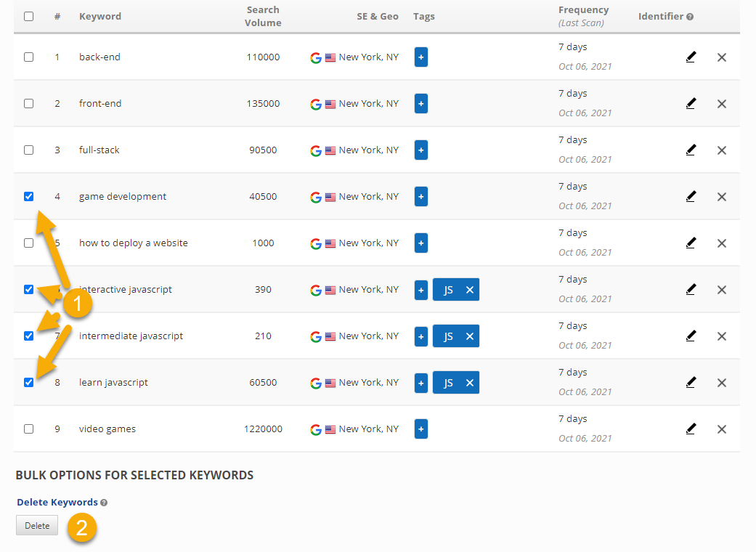Delete the front-end keyword with X icon
Screen dimensions: 756x552
coord(721,104)
